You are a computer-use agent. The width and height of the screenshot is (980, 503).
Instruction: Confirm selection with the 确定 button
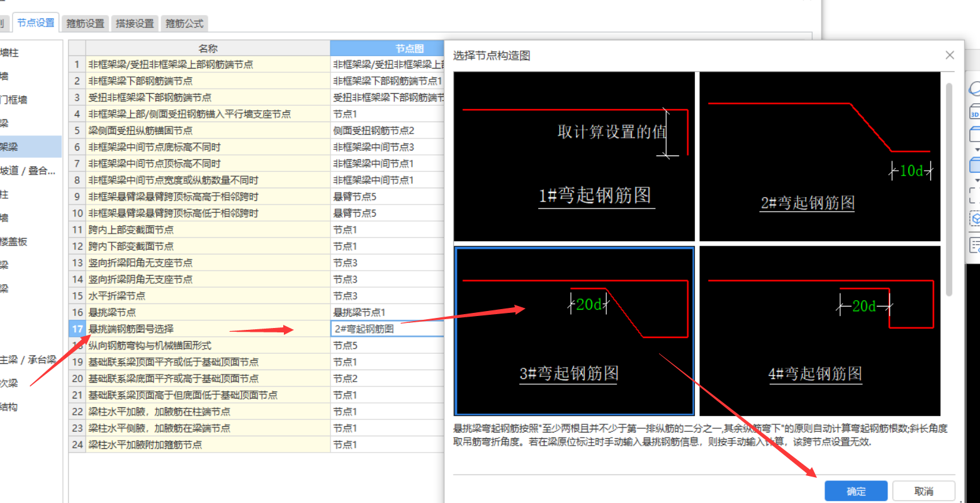[856, 491]
